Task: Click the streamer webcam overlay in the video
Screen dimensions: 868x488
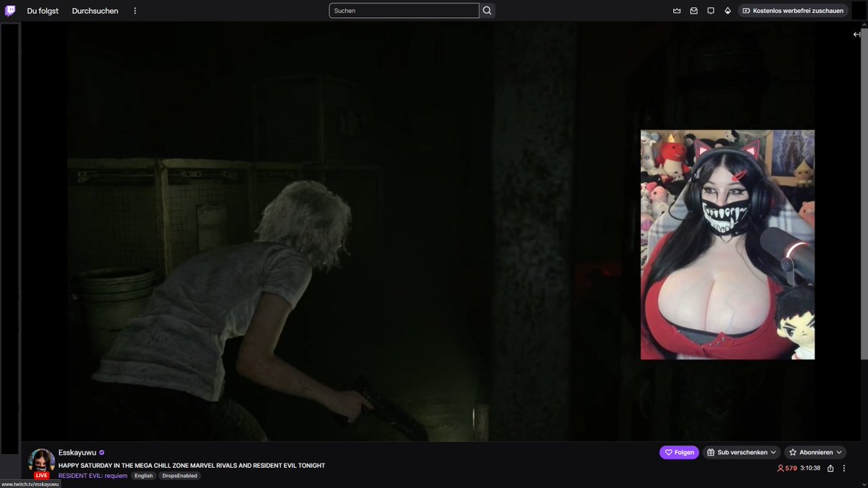Action: point(728,244)
